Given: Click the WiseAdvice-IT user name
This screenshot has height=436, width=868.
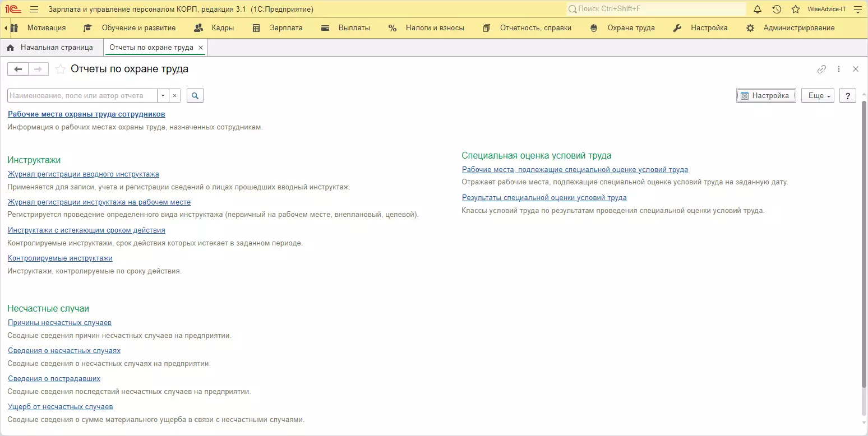Looking at the screenshot, I should tap(827, 9).
